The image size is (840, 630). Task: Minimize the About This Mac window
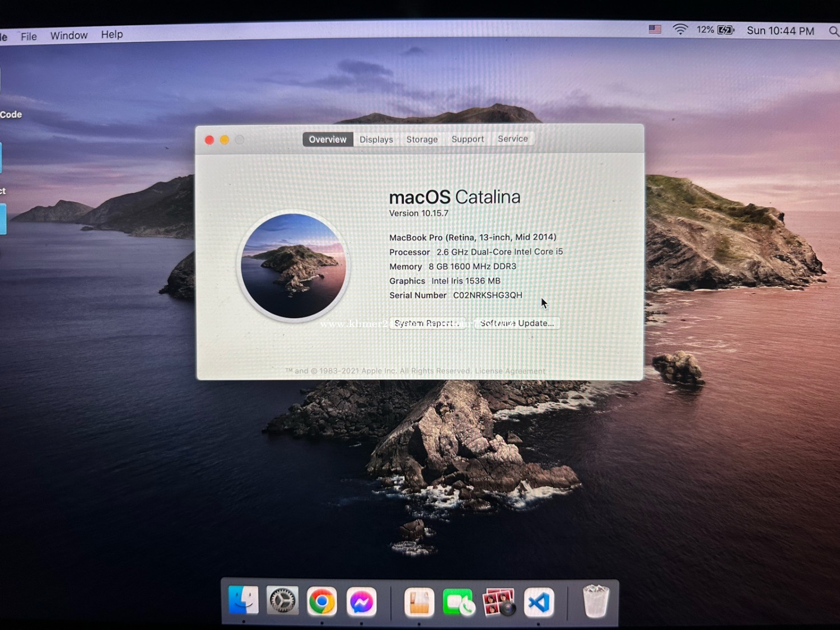[225, 140]
